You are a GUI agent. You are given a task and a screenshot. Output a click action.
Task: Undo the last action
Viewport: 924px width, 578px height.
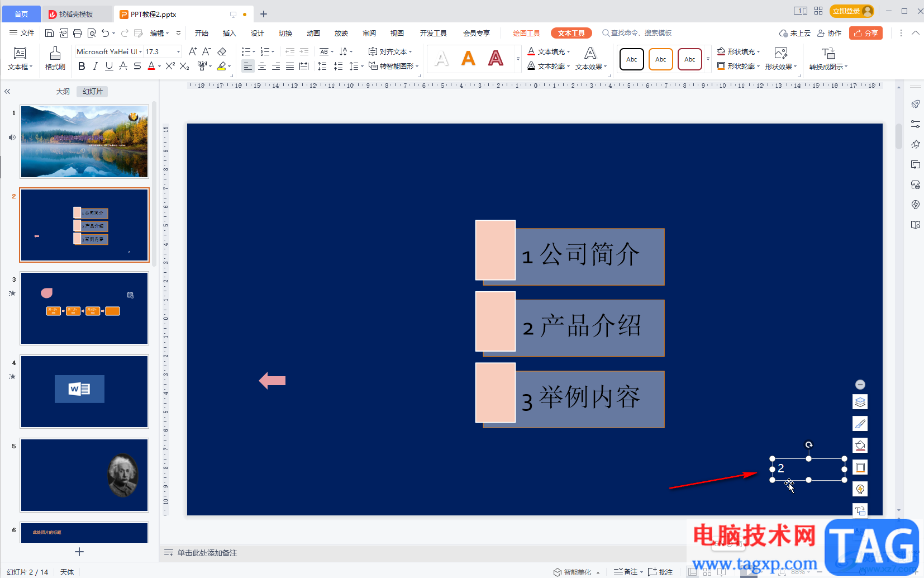pyautogui.click(x=105, y=33)
